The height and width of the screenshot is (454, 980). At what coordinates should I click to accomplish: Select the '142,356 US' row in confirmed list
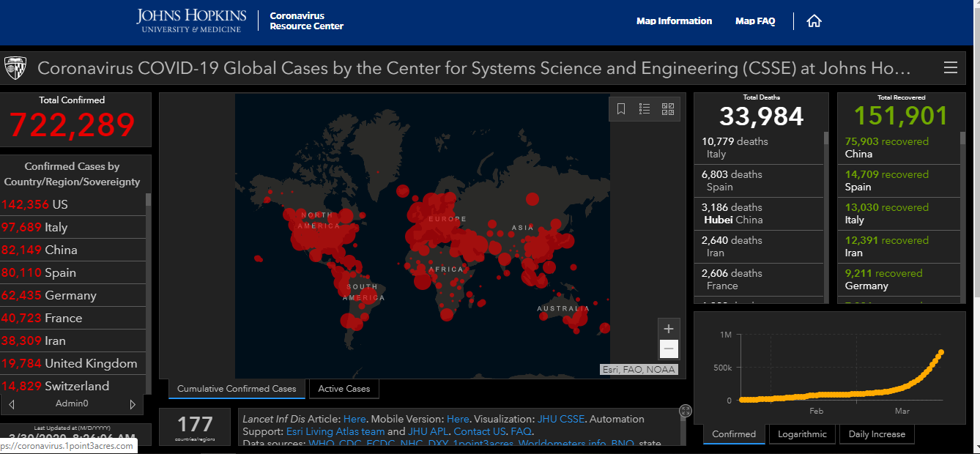click(x=73, y=204)
